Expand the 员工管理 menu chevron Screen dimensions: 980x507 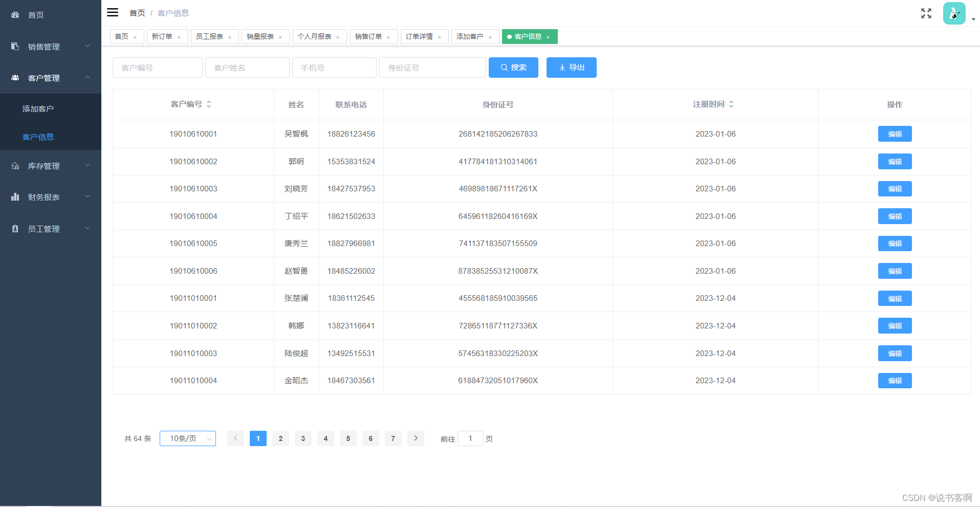pyautogui.click(x=88, y=228)
